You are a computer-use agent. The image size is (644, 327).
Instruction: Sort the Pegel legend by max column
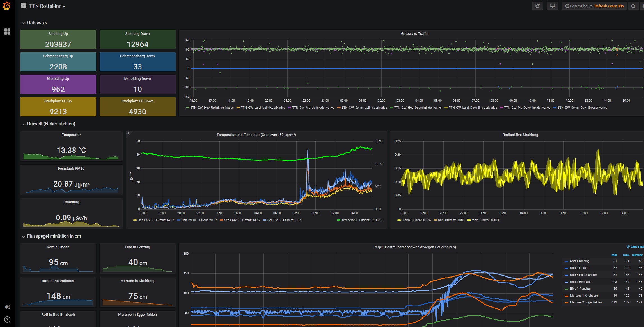point(626,255)
